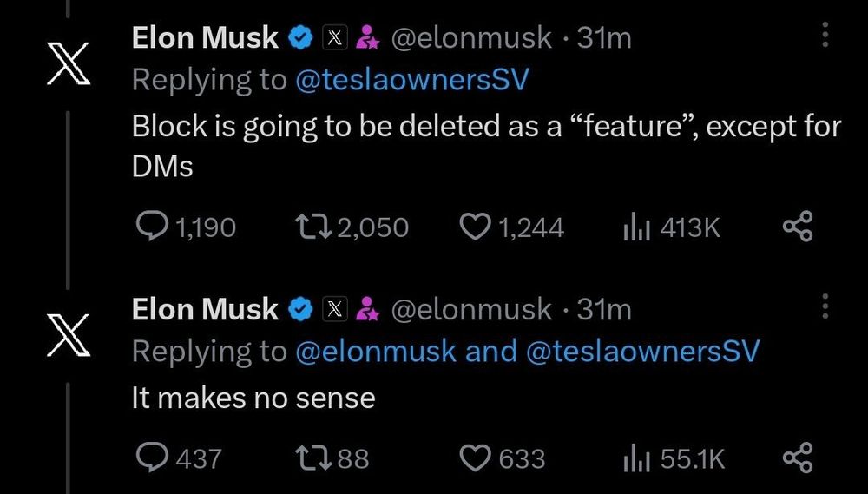Share the first Elon Musk tweet
868x494 pixels.
click(x=798, y=227)
